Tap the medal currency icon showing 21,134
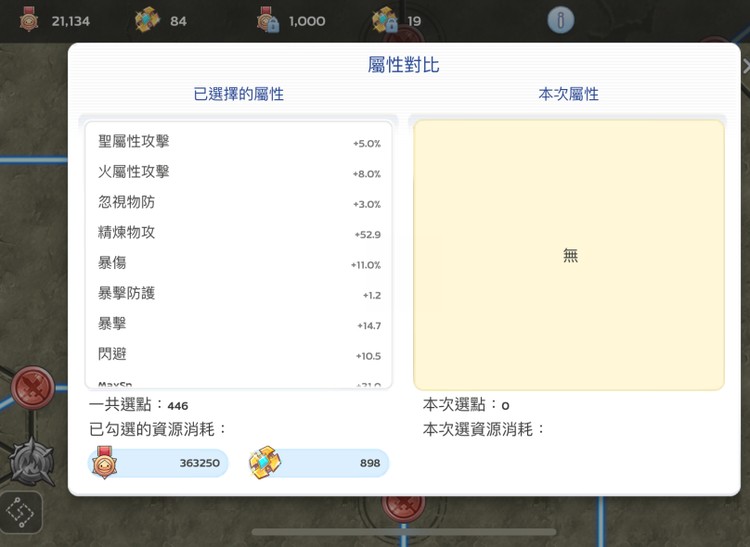This screenshot has width=750, height=547. coord(29,19)
